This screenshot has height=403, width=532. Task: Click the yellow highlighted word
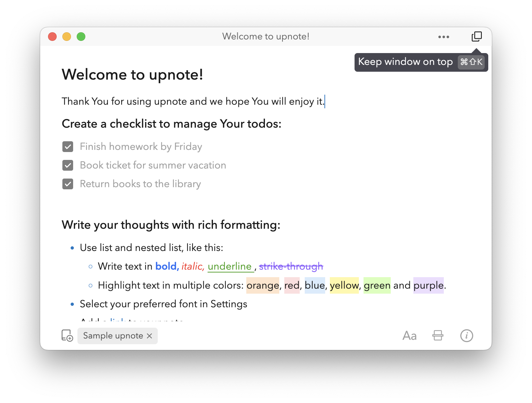pyautogui.click(x=344, y=285)
